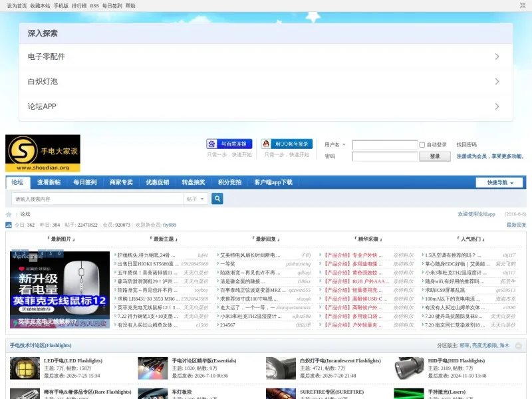Open thread 234567 in 最新回复

point(227,325)
